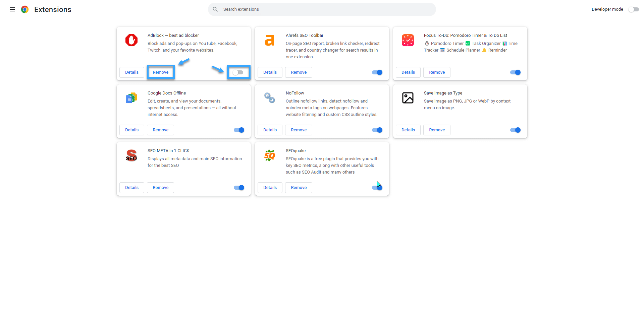Screen dimensions: 644x322
Task: Disable Google Docs Offline toggle
Action: click(x=239, y=130)
